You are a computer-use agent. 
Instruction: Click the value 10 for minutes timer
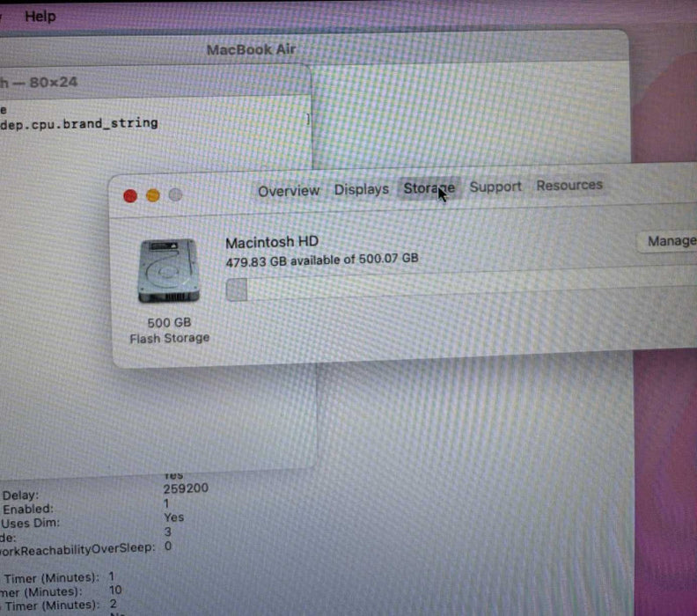point(115,590)
